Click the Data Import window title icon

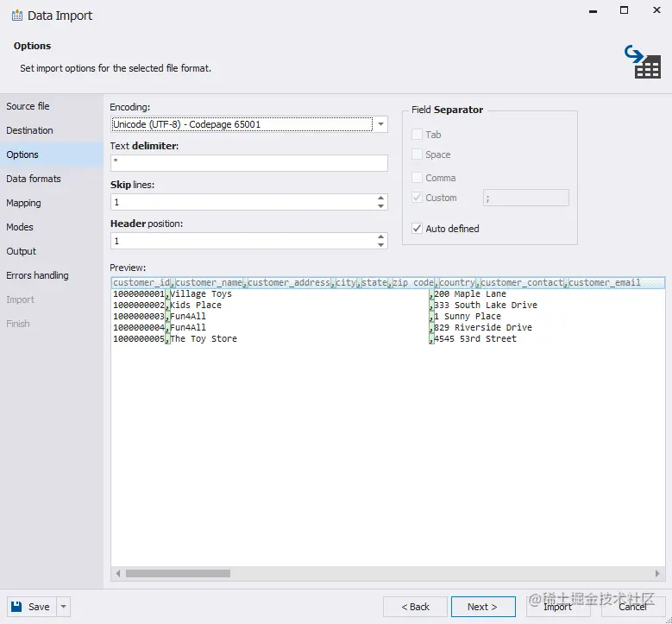pyautogui.click(x=17, y=16)
